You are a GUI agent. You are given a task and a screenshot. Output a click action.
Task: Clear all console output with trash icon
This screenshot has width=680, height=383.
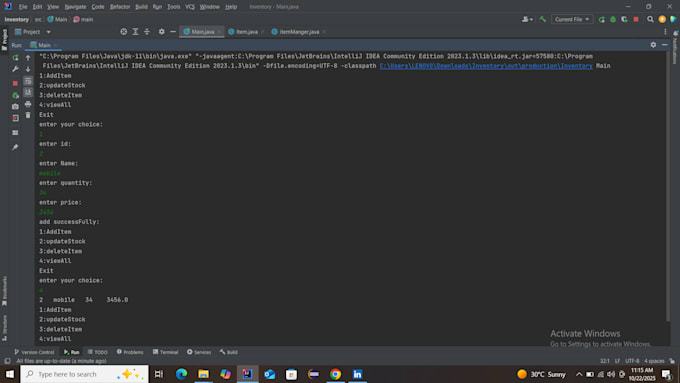(28, 115)
